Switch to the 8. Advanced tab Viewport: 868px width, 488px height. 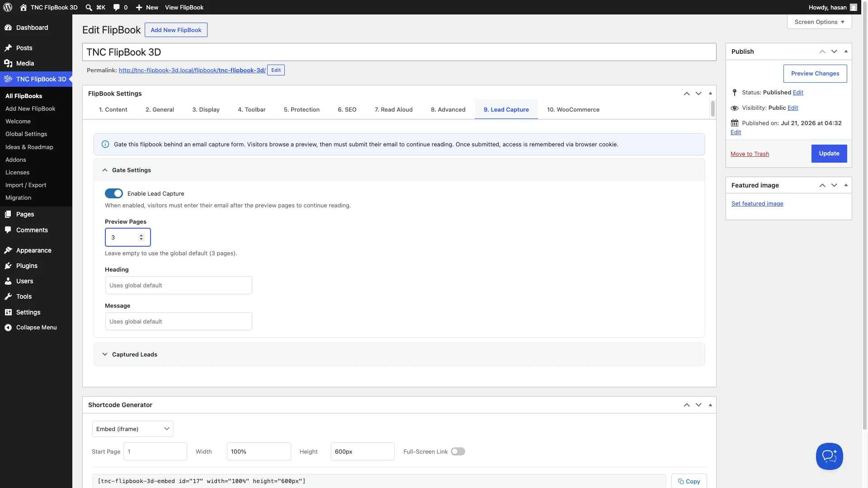coord(448,109)
